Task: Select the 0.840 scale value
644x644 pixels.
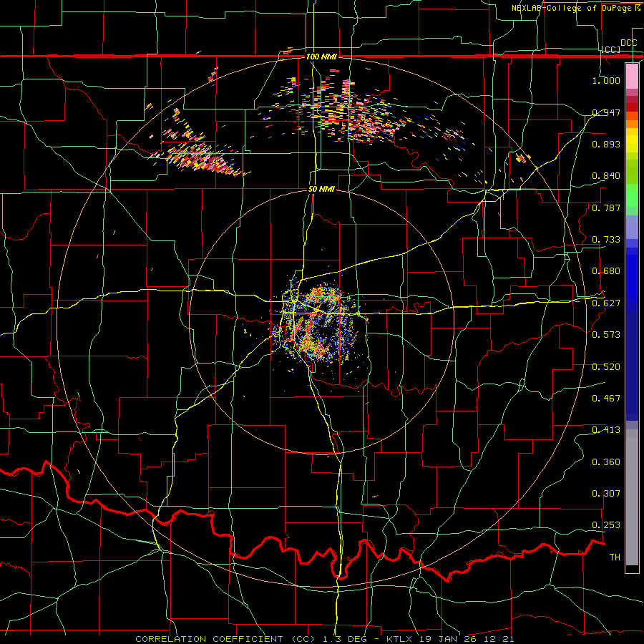Action: point(606,176)
